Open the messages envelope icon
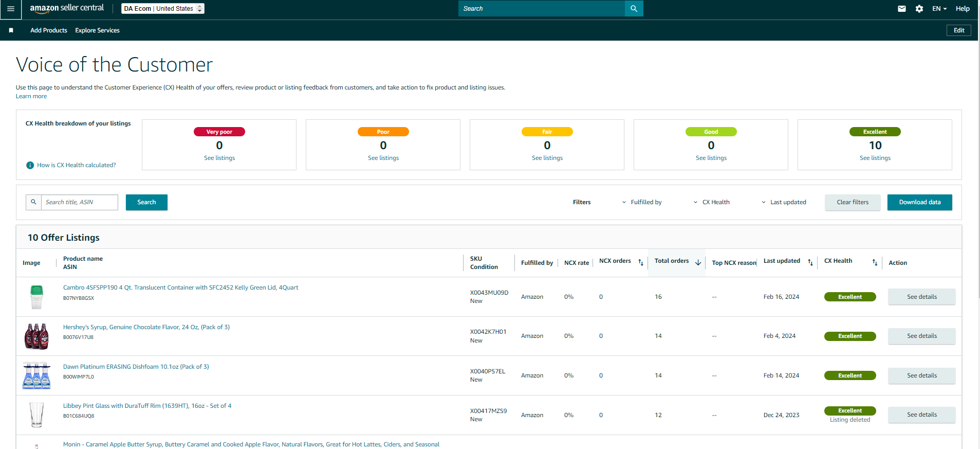Viewport: 980px width, 449px height. pyautogui.click(x=901, y=9)
